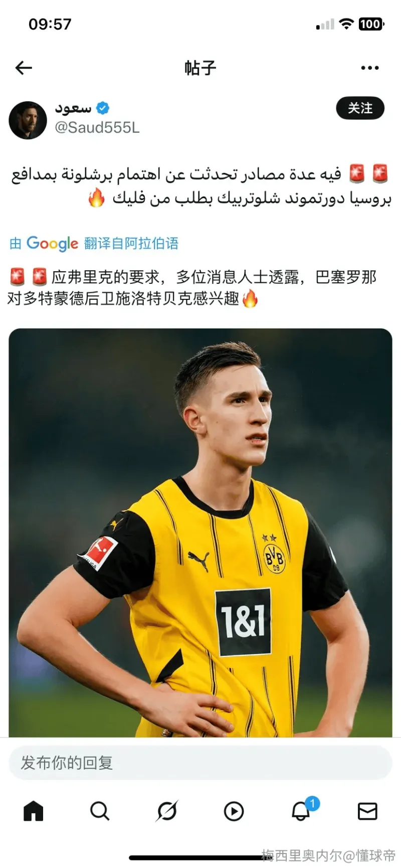Tap the Wi-Fi status icon

346,24
